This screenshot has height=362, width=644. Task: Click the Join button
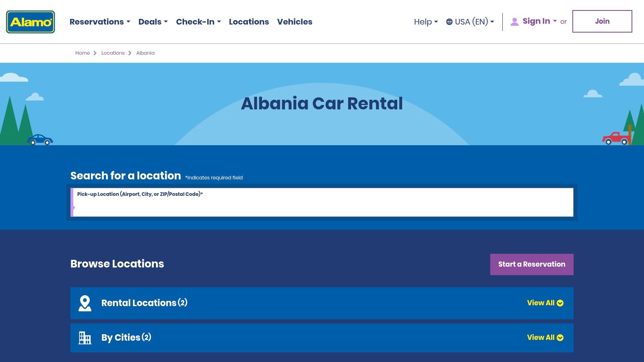tap(602, 21)
